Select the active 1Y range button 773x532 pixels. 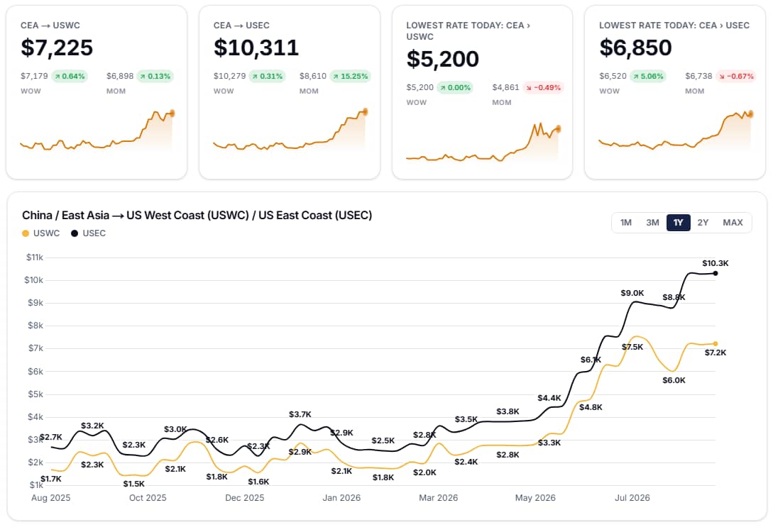pyautogui.click(x=679, y=223)
